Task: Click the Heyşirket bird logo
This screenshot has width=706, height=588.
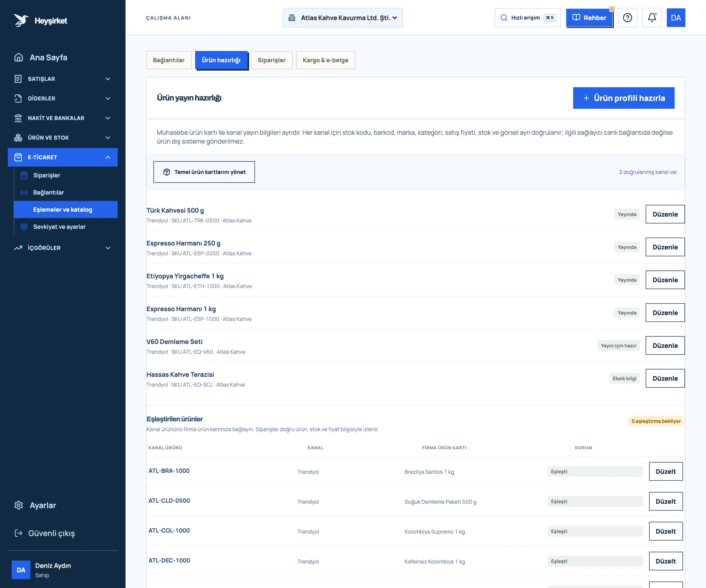Action: pyautogui.click(x=21, y=20)
